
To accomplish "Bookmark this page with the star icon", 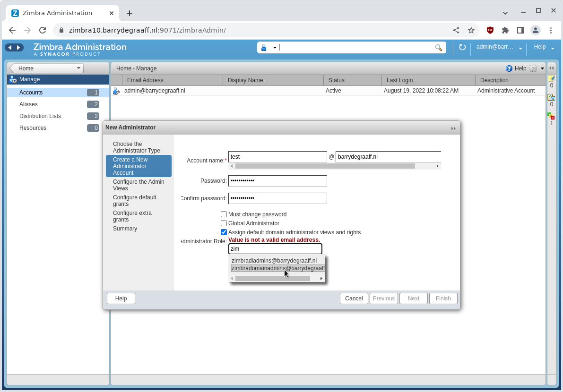I will 471,30.
